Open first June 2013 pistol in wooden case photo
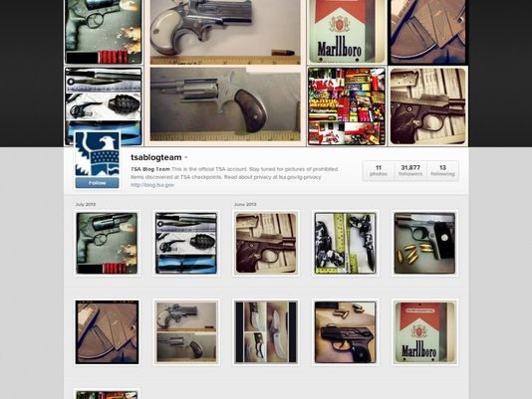The height and width of the screenshot is (399, 532). pos(266,243)
